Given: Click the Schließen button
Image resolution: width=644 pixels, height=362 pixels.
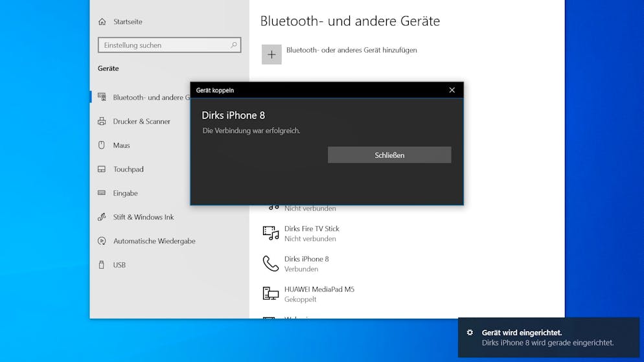Looking at the screenshot, I should (x=389, y=155).
